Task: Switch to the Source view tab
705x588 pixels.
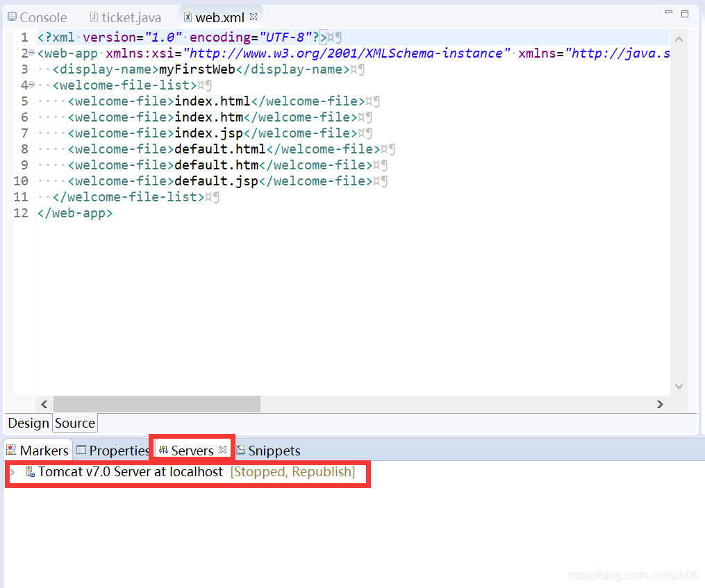Action: tap(74, 423)
